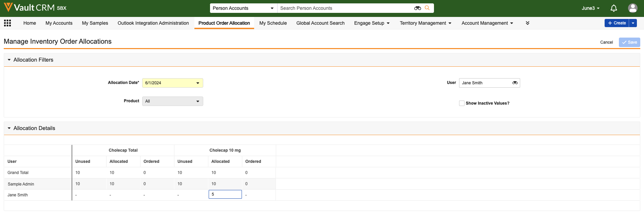
Task: Open the Global Account Search tab
Action: pos(320,23)
